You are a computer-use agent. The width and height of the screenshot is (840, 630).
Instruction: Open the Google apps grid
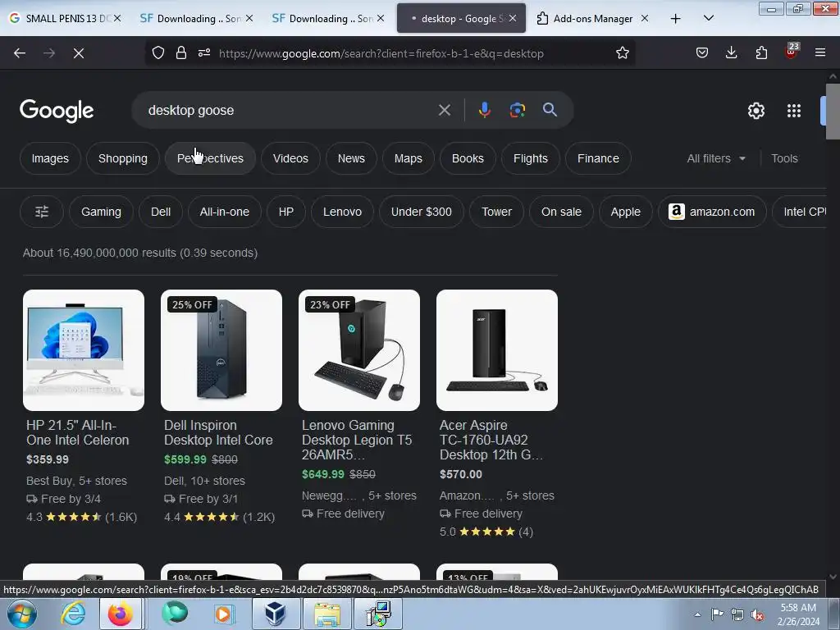[x=794, y=111]
